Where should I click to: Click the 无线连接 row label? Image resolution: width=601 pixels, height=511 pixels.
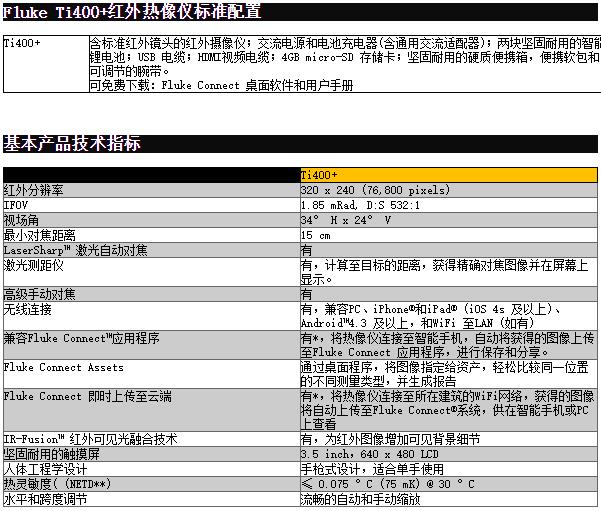[28, 309]
